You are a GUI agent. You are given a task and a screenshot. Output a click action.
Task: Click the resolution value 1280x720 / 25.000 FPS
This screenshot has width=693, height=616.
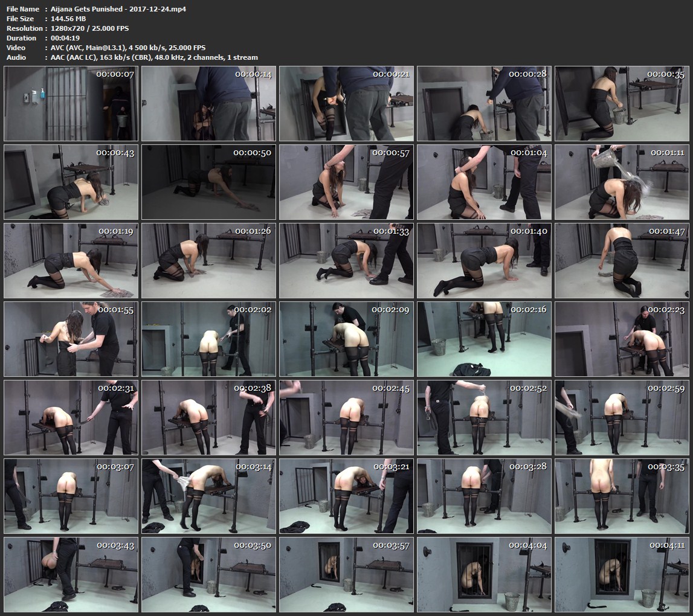pos(89,28)
